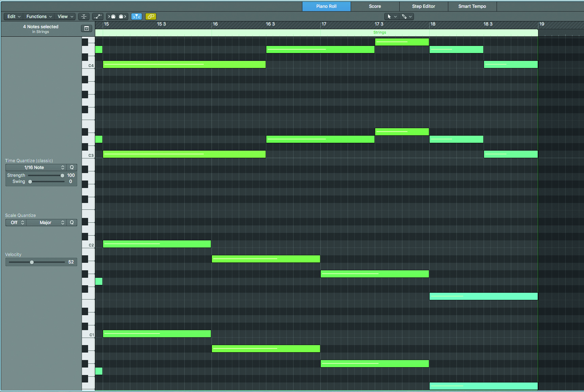
Task: Switch to the Step Editor tab
Action: (x=423, y=6)
